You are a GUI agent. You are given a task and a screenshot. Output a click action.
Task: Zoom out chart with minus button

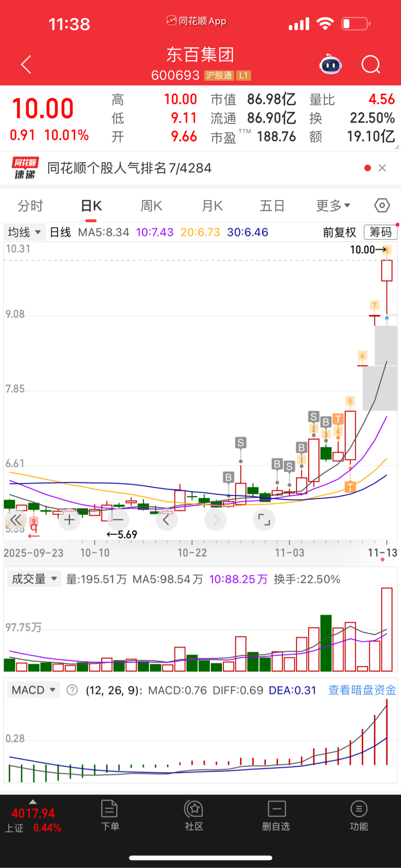point(118,520)
